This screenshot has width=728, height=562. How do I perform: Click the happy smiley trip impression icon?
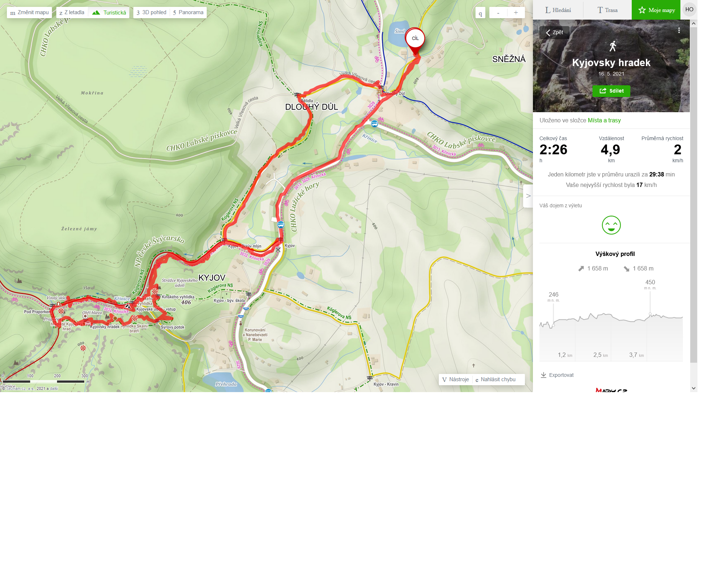point(611,225)
